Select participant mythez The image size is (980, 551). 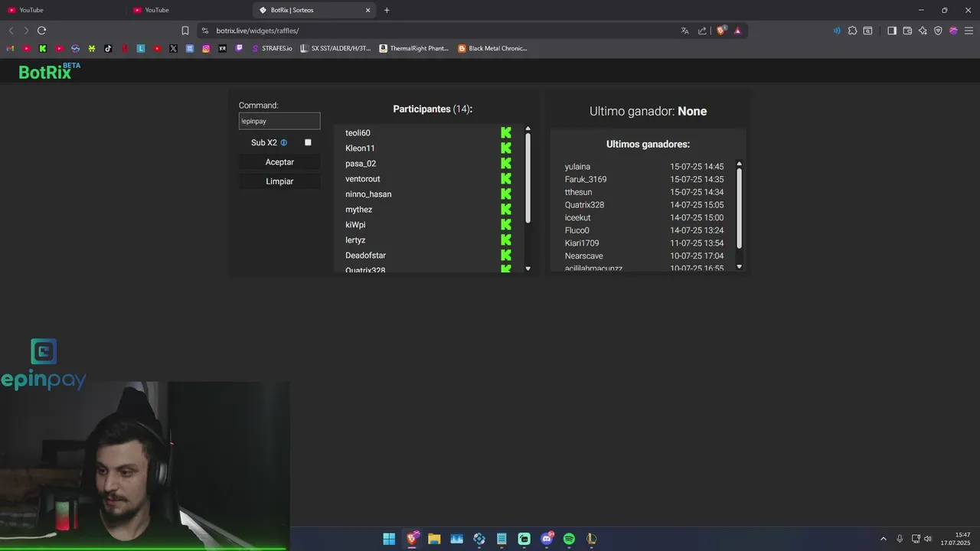(x=358, y=210)
